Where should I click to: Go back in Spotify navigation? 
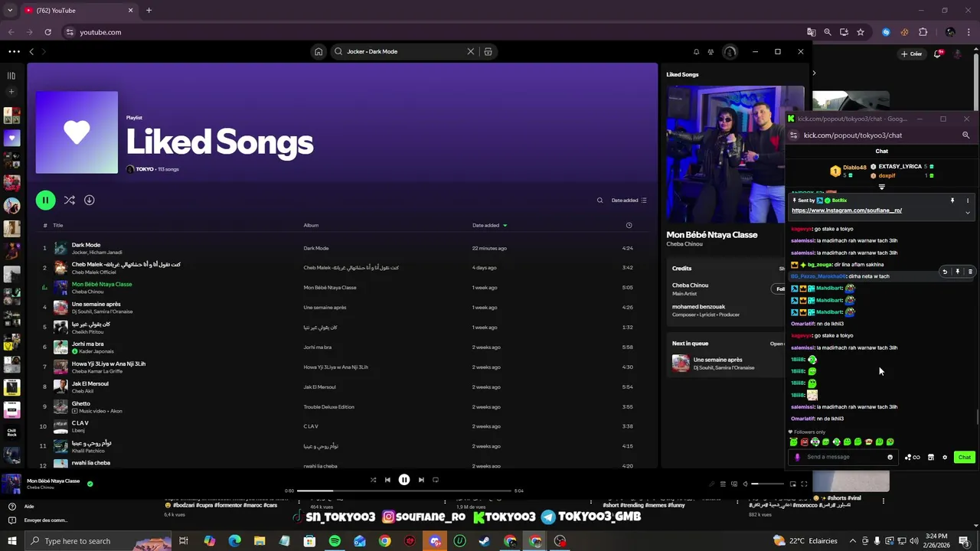tap(31, 51)
